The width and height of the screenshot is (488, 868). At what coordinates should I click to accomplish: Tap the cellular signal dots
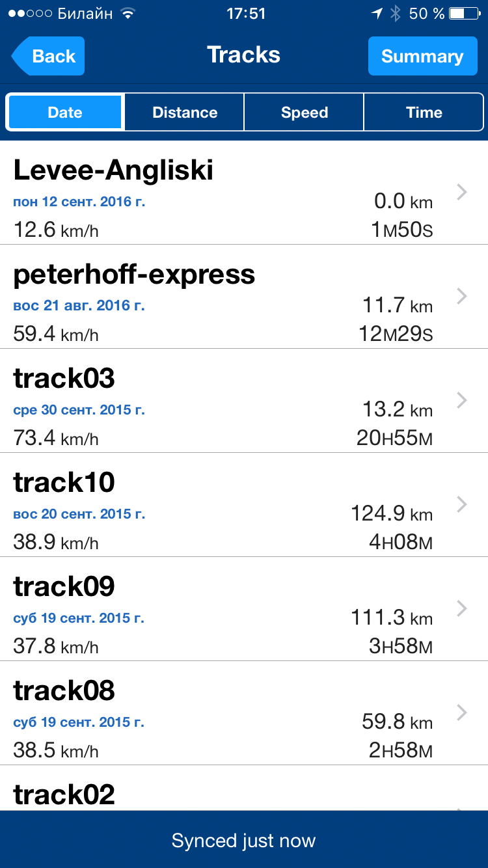click(x=29, y=14)
